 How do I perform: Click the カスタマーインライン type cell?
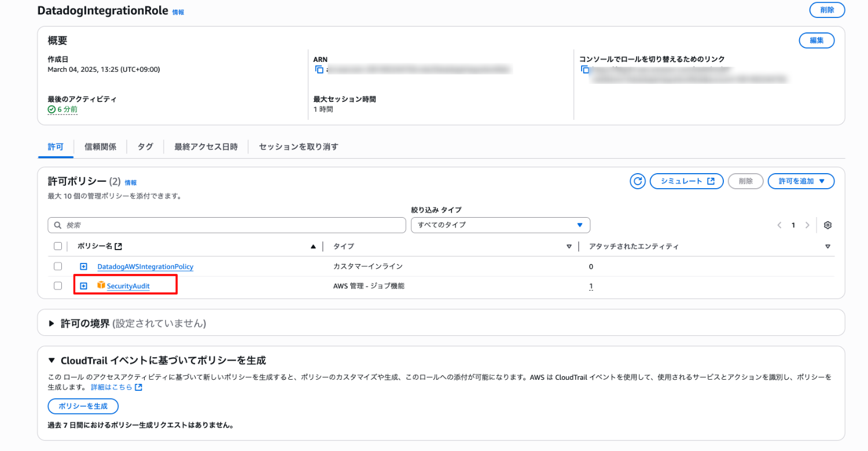click(x=367, y=267)
